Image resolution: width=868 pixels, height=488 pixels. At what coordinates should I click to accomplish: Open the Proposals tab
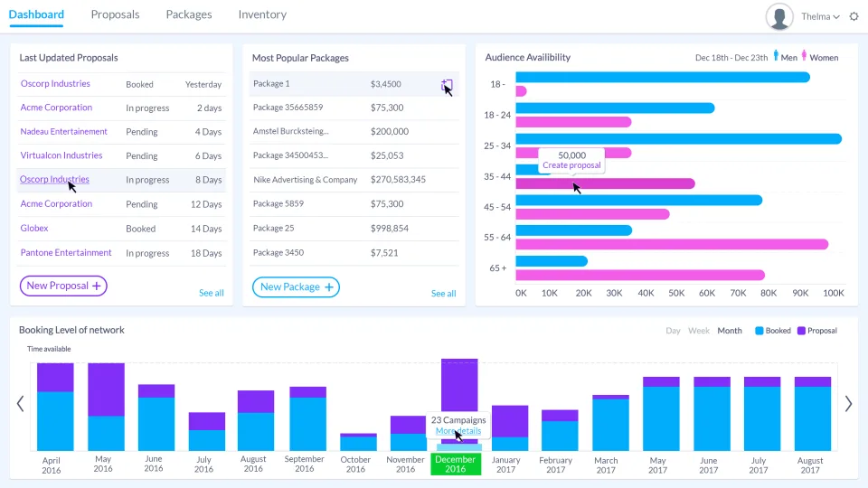(x=115, y=14)
